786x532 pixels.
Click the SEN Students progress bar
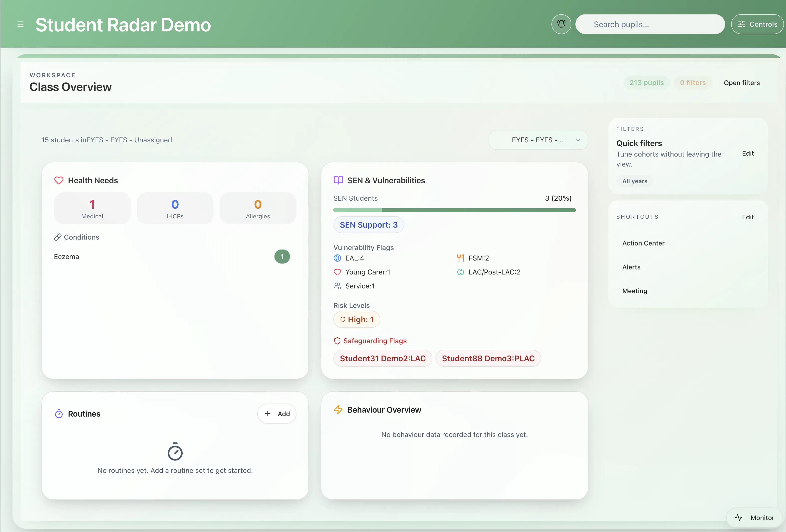coord(454,210)
